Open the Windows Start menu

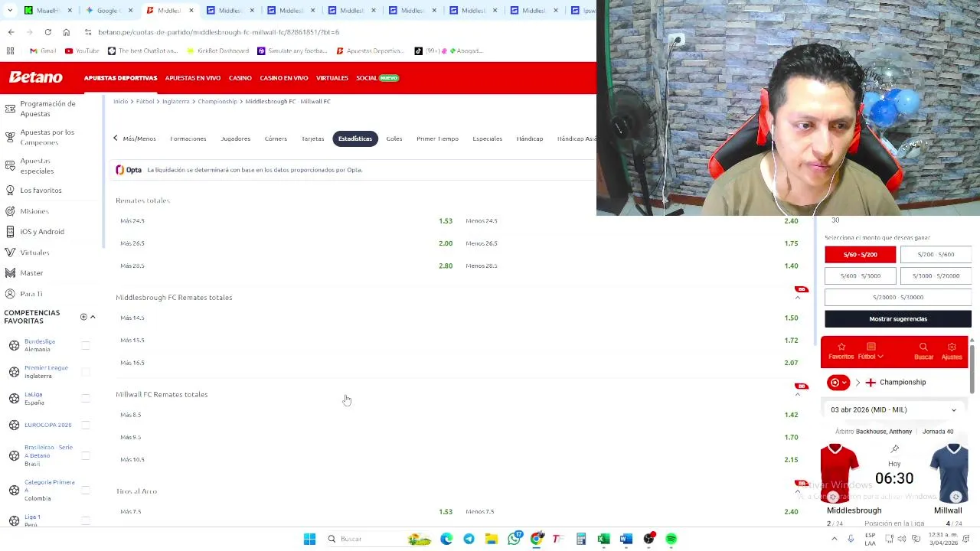(309, 539)
